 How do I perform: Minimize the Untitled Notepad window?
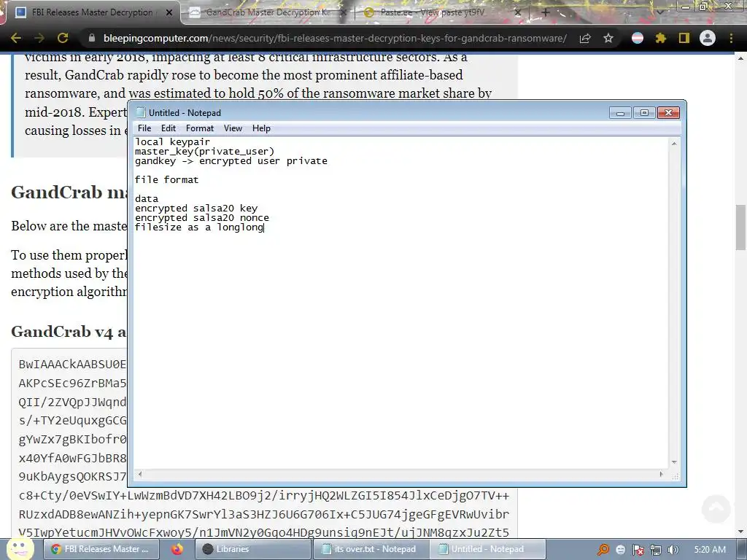click(x=620, y=113)
